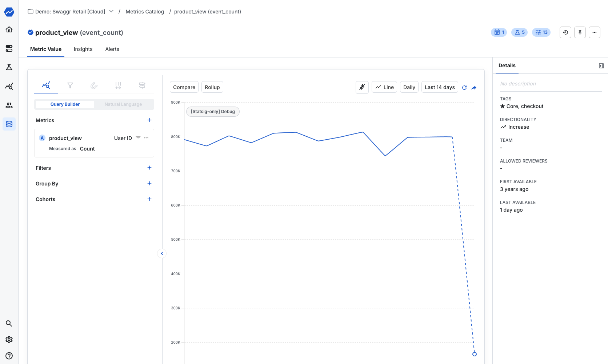This screenshot has height=364, width=608.
Task: Switch to Query Builder mode
Action: [x=65, y=104]
